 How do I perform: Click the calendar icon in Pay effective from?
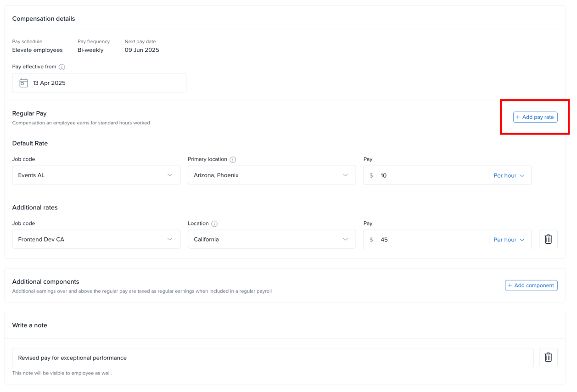(23, 83)
